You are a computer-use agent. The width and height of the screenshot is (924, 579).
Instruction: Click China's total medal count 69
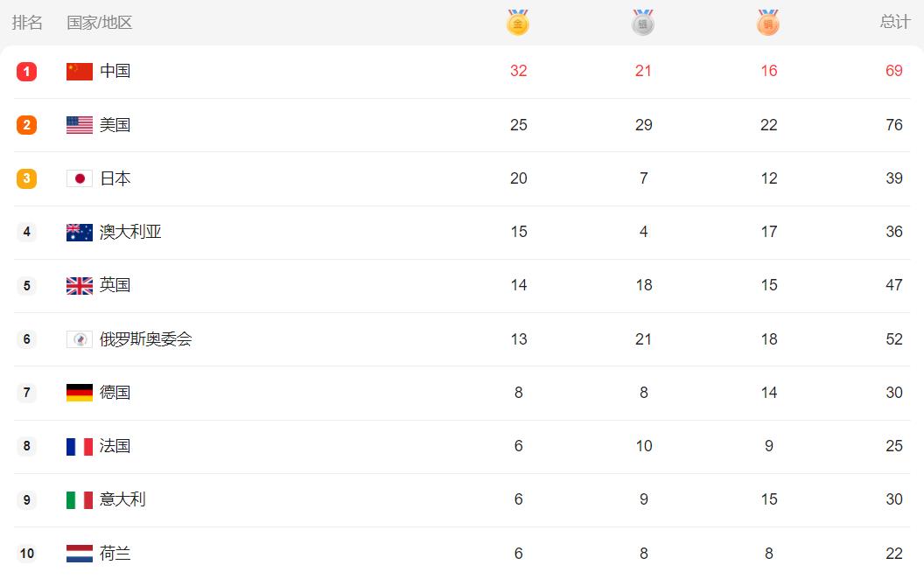coord(893,71)
